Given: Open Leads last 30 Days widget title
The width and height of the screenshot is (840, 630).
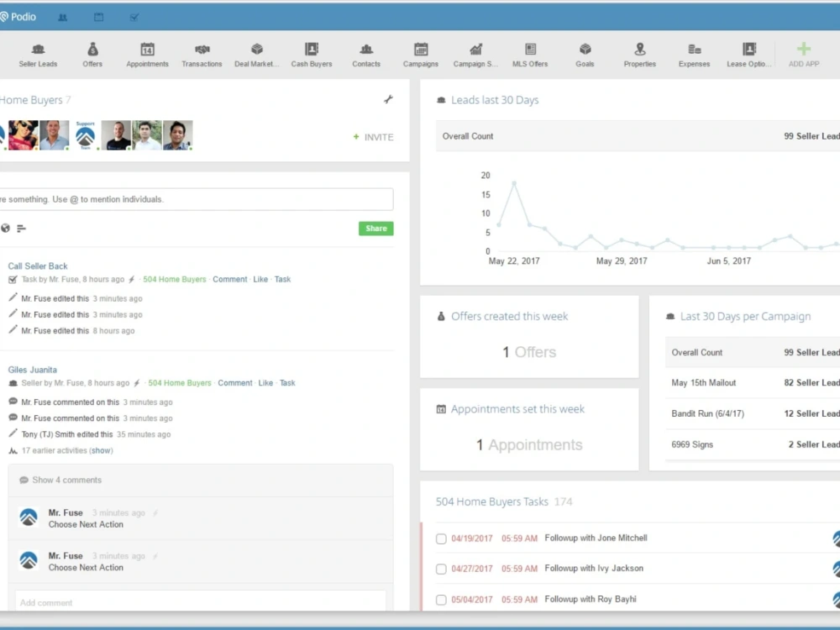Looking at the screenshot, I should click(x=495, y=100).
